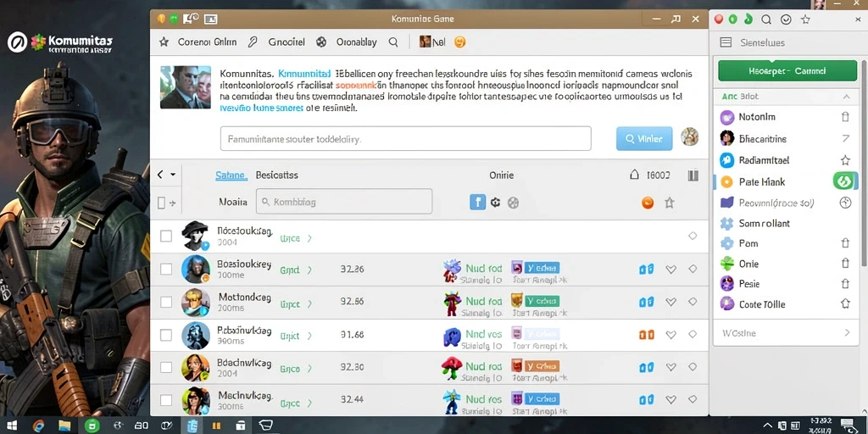Click the Kombbiag filter search box
Screen dimensions: 868x434
344,202
